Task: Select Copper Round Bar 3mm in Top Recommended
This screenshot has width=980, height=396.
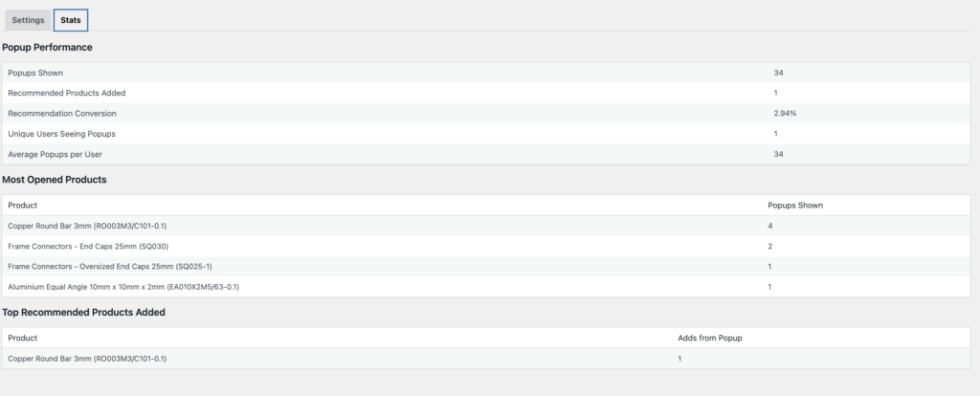Action: point(94,359)
